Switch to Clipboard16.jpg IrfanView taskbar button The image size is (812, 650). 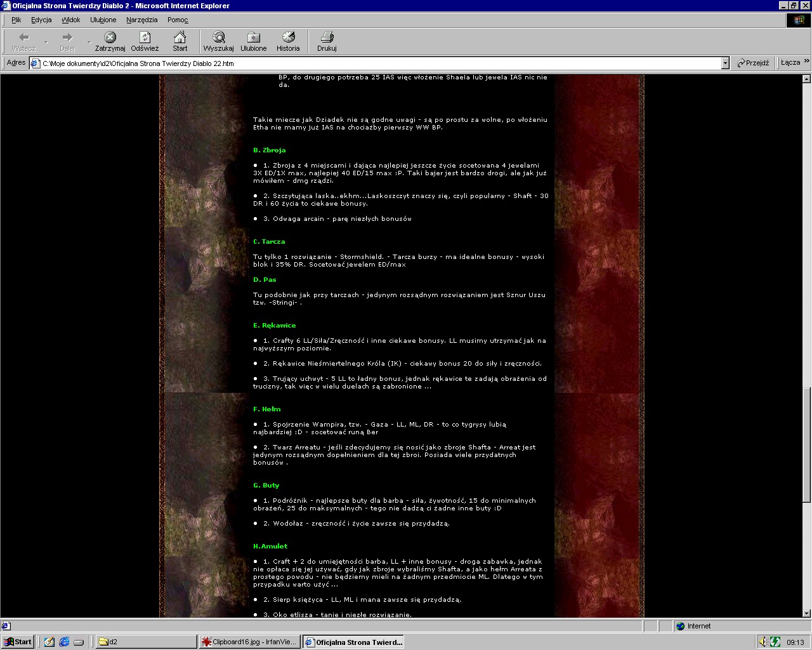click(249, 642)
